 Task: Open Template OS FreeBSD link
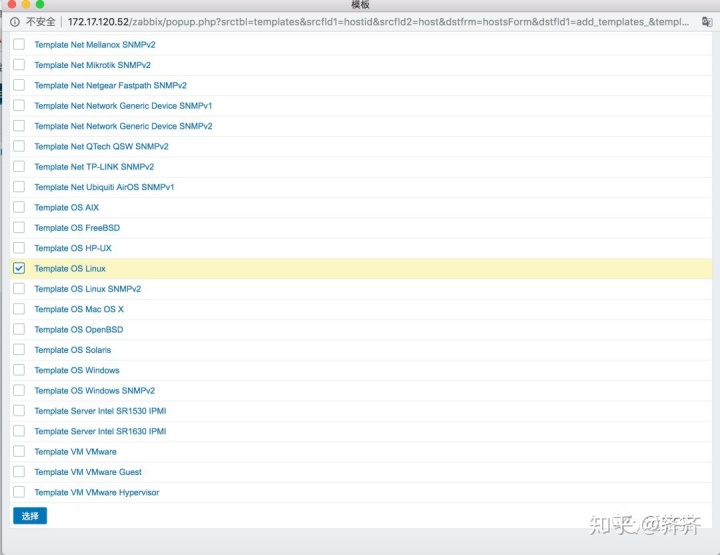[x=77, y=228]
